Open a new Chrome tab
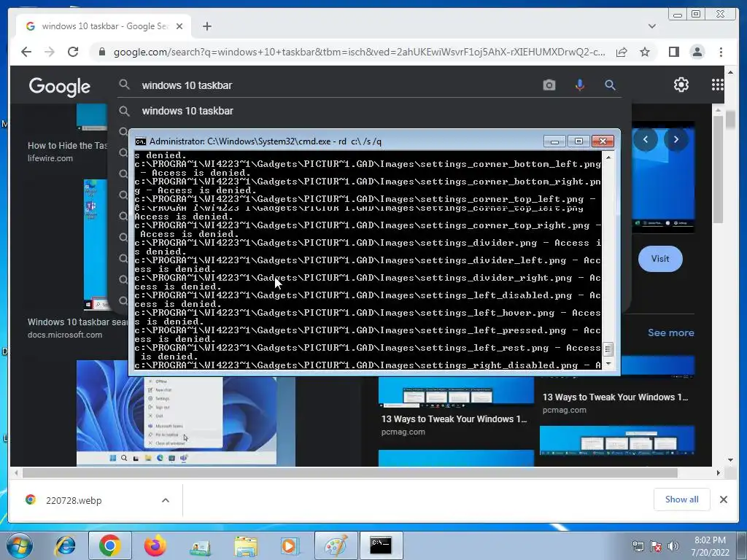 coord(206,26)
